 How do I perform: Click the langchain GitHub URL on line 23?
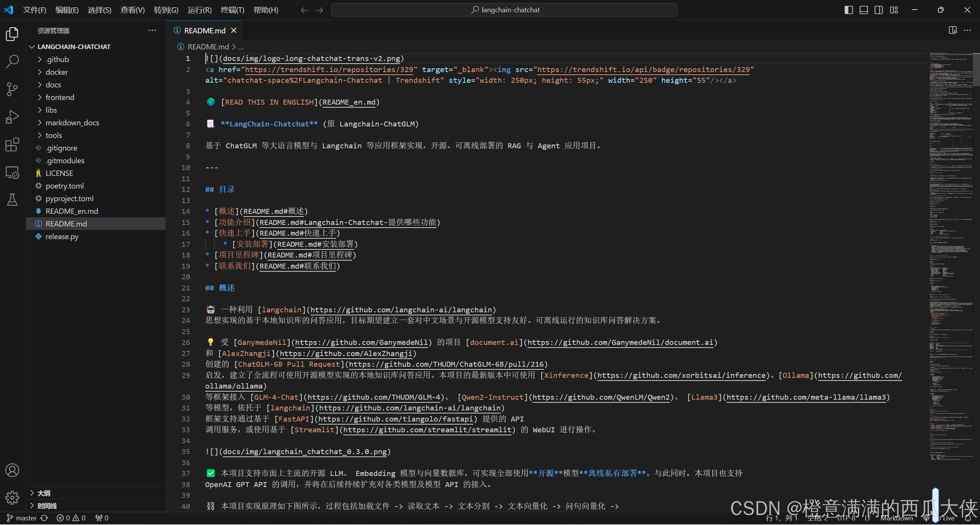pos(401,310)
